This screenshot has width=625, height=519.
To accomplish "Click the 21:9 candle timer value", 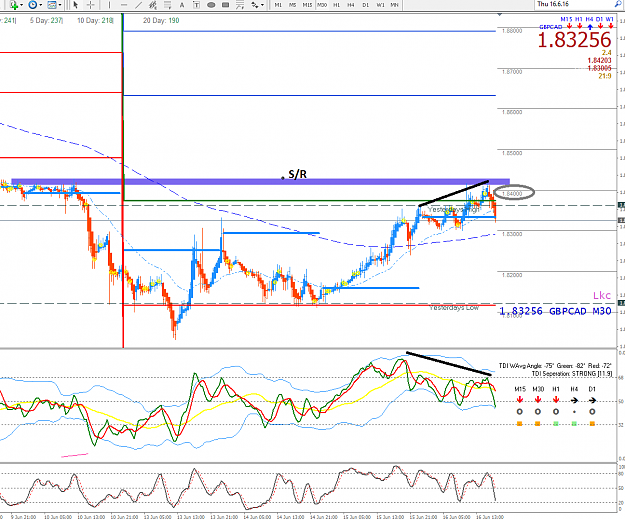I will click(605, 76).
